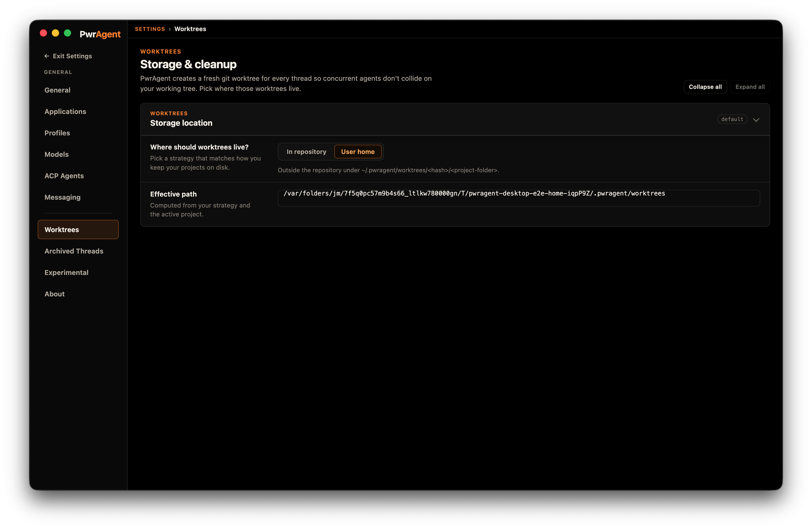Open Archived Threads settings

(78, 251)
